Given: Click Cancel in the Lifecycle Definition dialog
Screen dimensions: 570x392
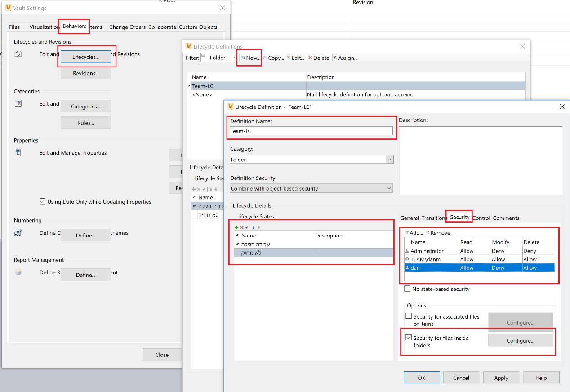Looking at the screenshot, I should (461, 378).
